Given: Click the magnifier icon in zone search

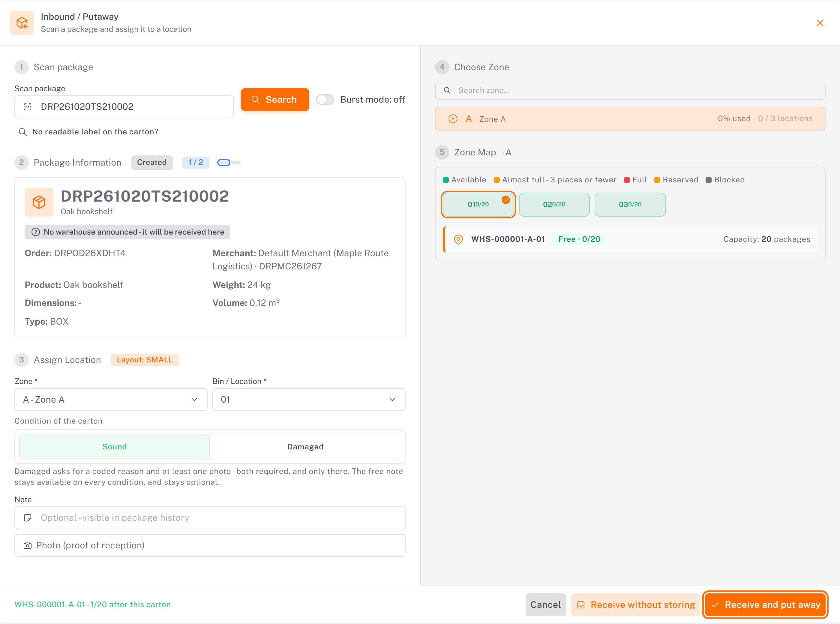Looking at the screenshot, I should (447, 90).
